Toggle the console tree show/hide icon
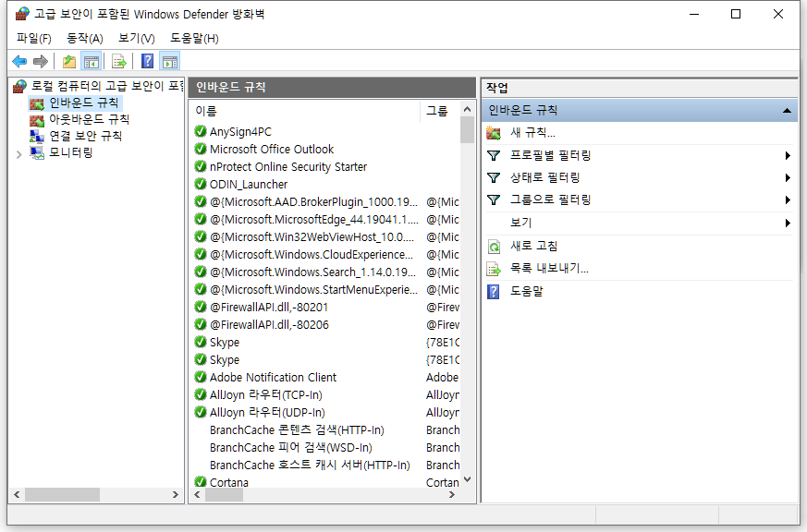The width and height of the screenshot is (807, 532). (x=92, y=62)
